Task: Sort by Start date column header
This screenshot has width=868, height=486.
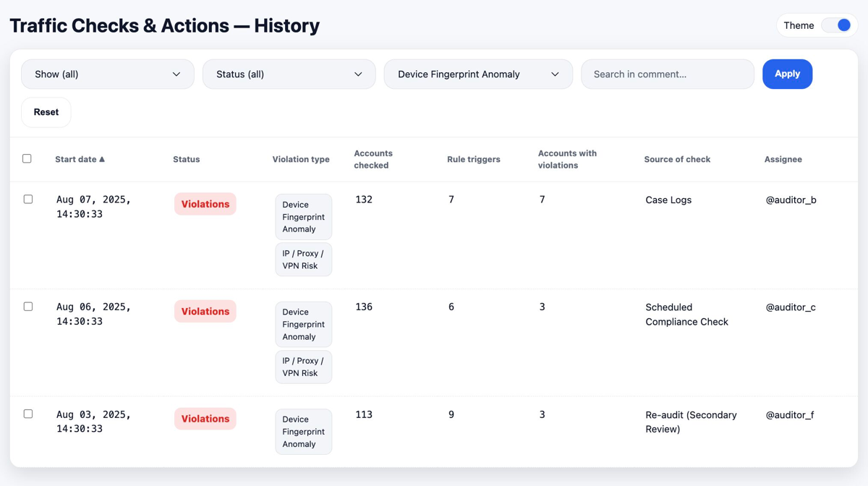Action: point(80,159)
